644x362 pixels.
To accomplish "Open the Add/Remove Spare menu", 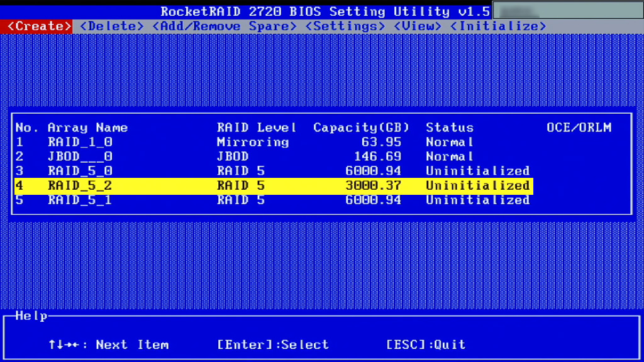I will (x=225, y=26).
